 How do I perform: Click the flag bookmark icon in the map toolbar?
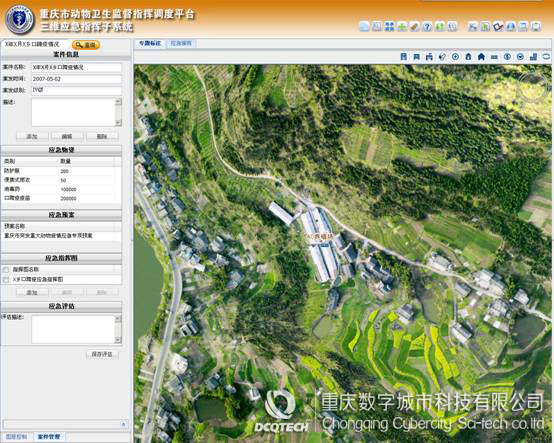tap(417, 57)
